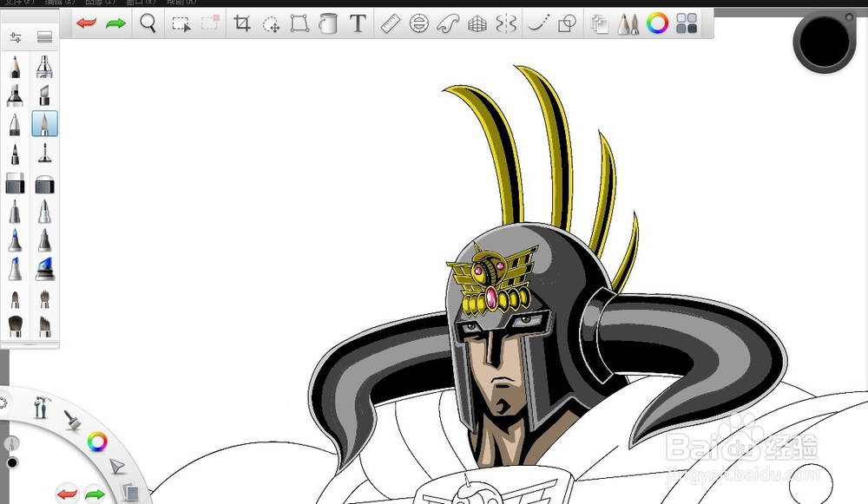This screenshot has height=504, width=868.
Task: Select the lasso Quick Transform tool
Action: [271, 23]
